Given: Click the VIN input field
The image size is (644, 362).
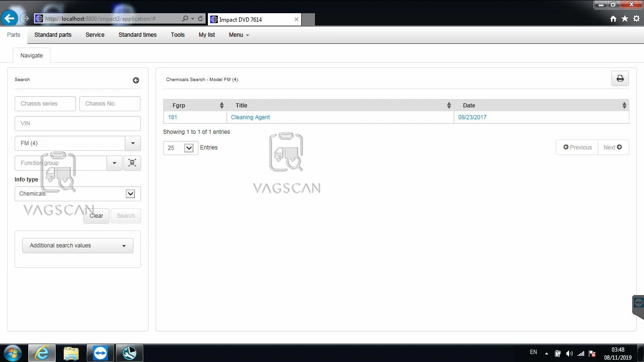Looking at the screenshot, I should click(78, 123).
